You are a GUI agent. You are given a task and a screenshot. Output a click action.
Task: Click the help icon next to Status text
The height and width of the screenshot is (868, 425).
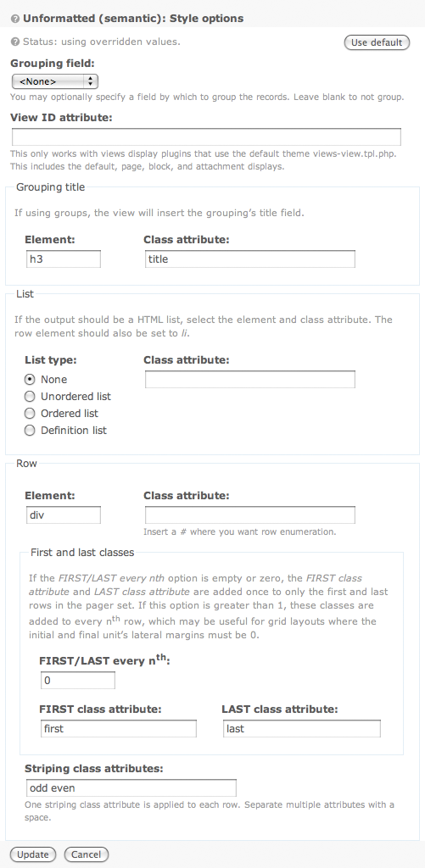tap(15, 42)
